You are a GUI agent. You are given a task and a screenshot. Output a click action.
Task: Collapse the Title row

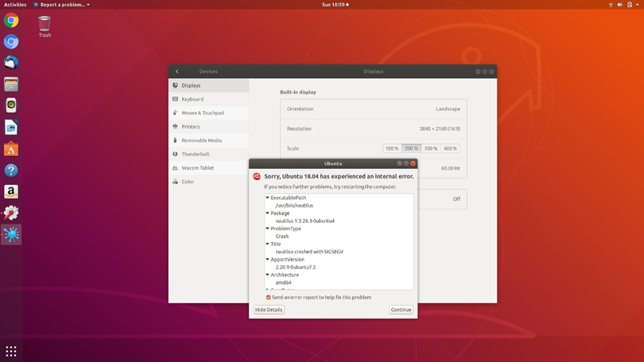coord(267,244)
